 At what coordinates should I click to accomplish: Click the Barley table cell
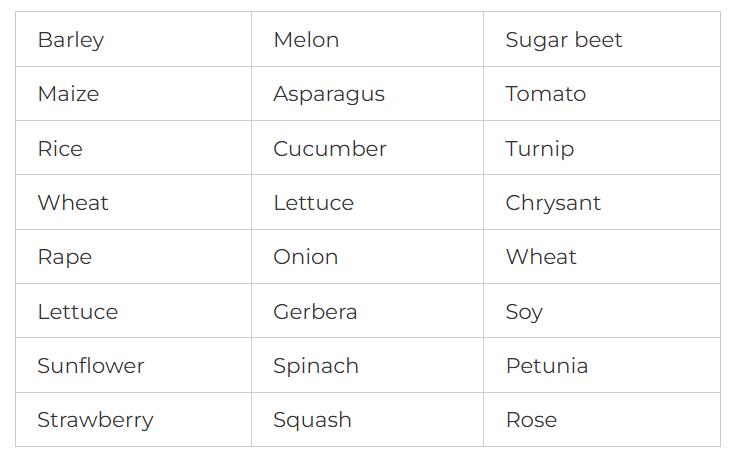click(71, 40)
